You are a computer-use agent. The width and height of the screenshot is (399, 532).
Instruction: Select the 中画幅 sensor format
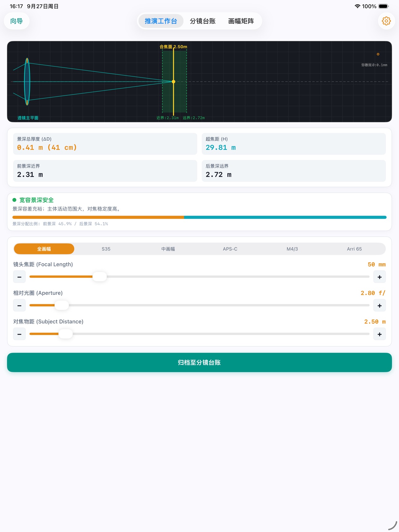pos(168,249)
